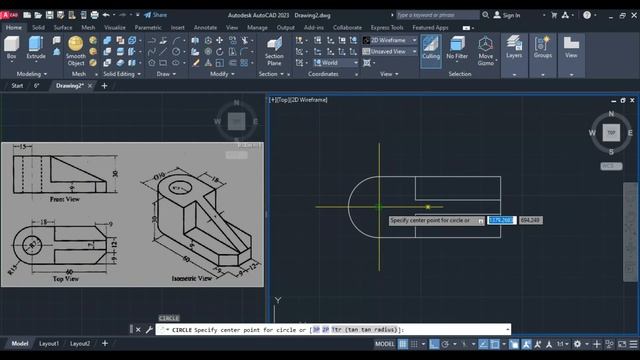The height and width of the screenshot is (360, 640).
Task: Open the World UCS dropdown
Action: (336, 63)
